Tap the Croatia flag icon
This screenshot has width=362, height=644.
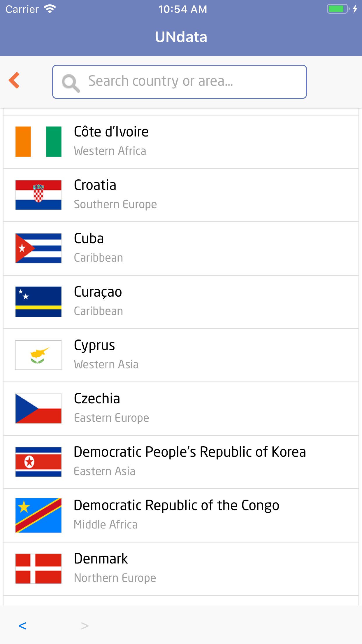[x=38, y=195]
